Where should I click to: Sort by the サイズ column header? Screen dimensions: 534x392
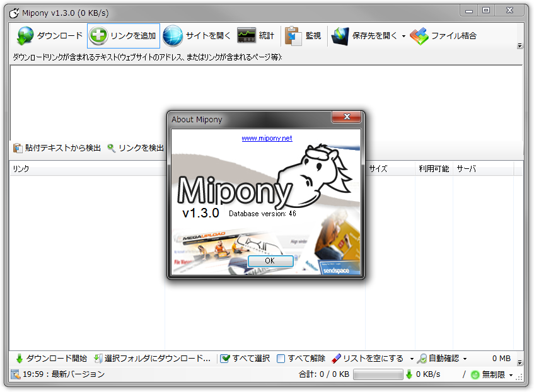click(x=390, y=168)
